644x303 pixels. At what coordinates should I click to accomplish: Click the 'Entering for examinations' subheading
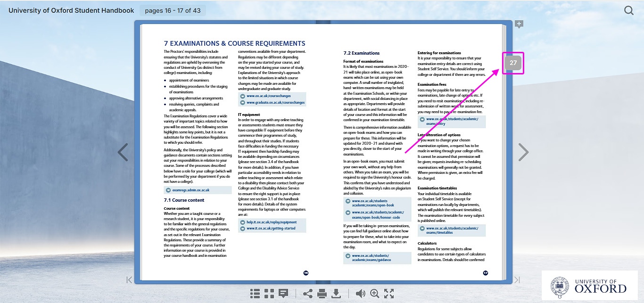(x=439, y=53)
